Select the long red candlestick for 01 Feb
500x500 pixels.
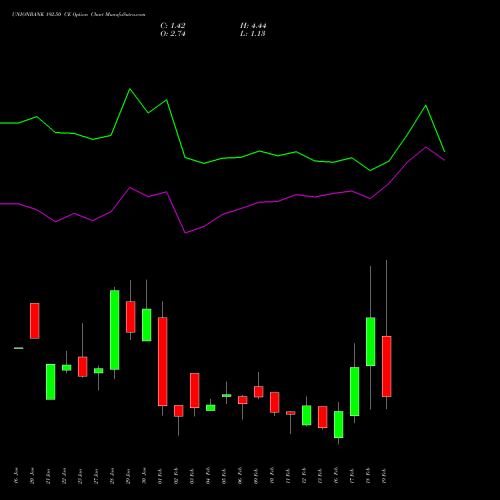click(x=163, y=361)
